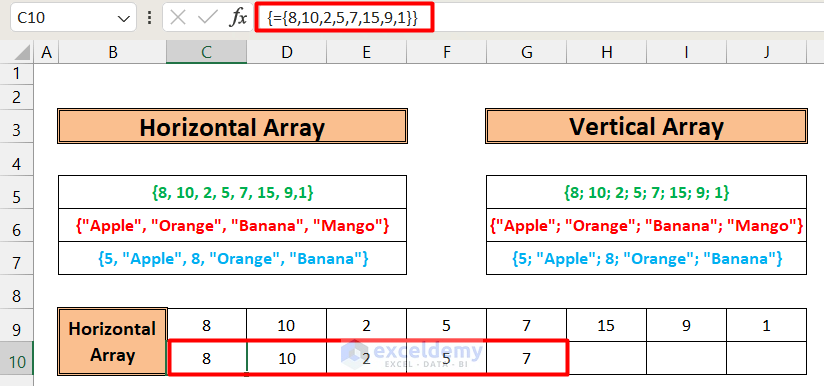Screen dimensions: 824x386
Task: Select the semicolon-separated "Apple"; "Orange" red cell
Action: point(646,225)
